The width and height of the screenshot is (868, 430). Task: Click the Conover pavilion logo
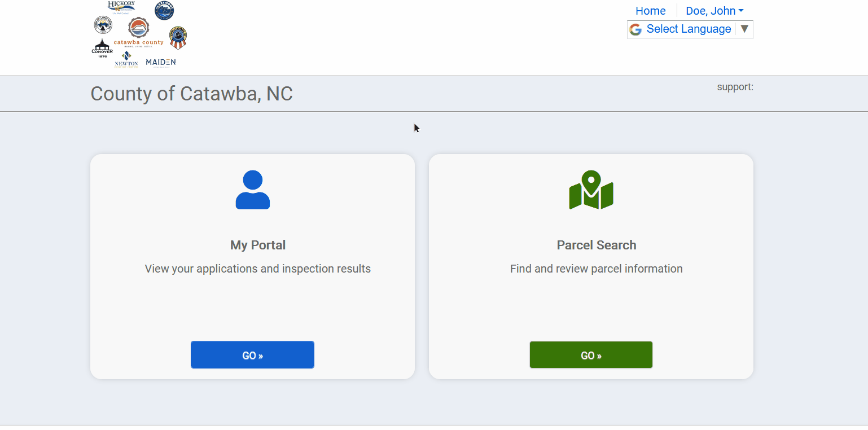(102, 49)
